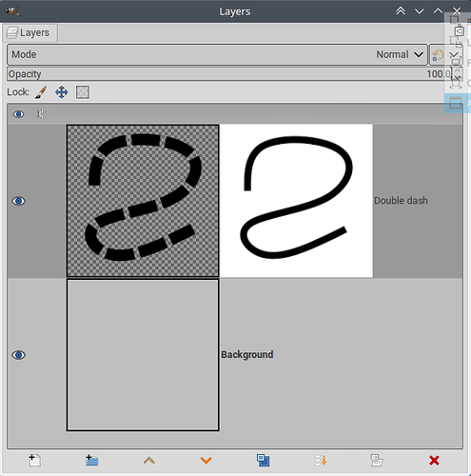The image size is (471, 476).
Task: Merge down the layer
Action: tap(320, 460)
